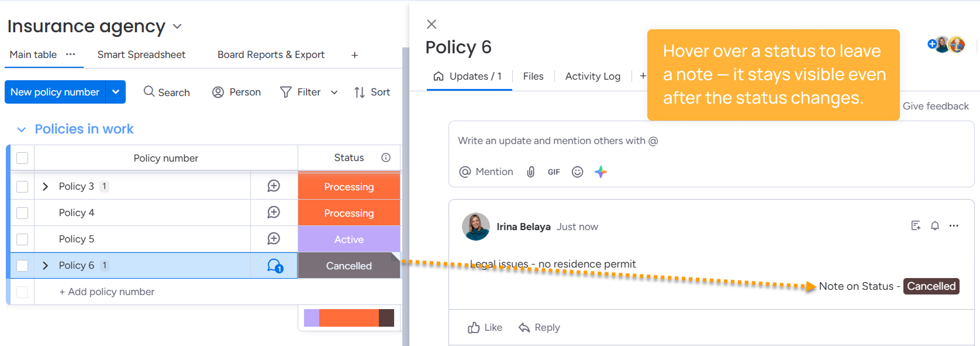Expand the Policy 3 subitems chevron
This screenshot has width=980, height=346.
pyautogui.click(x=45, y=186)
